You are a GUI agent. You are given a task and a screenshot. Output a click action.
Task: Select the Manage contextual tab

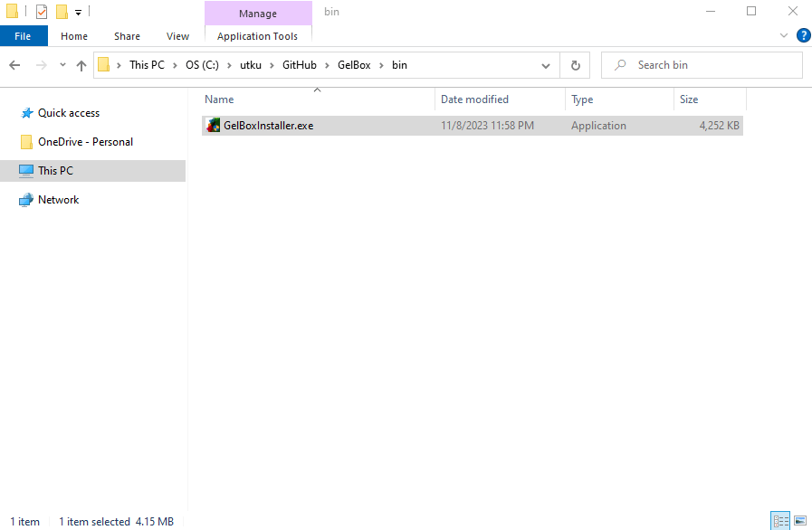pos(258,14)
